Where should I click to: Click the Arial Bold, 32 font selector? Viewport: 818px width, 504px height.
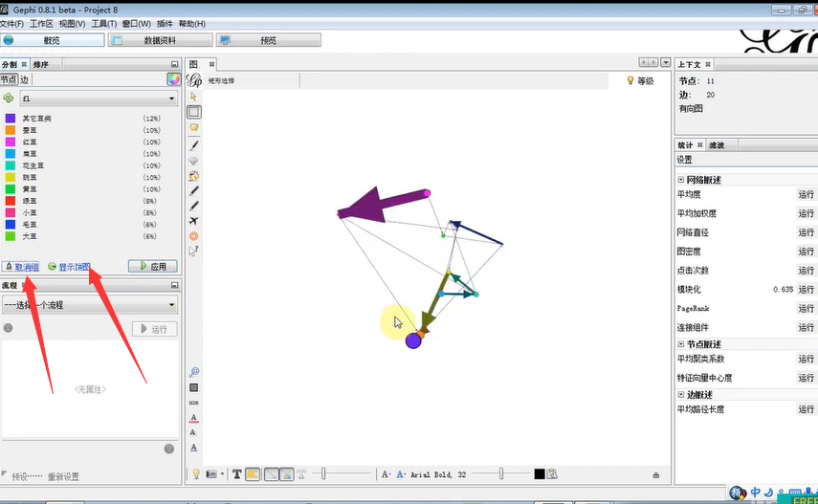[438, 474]
